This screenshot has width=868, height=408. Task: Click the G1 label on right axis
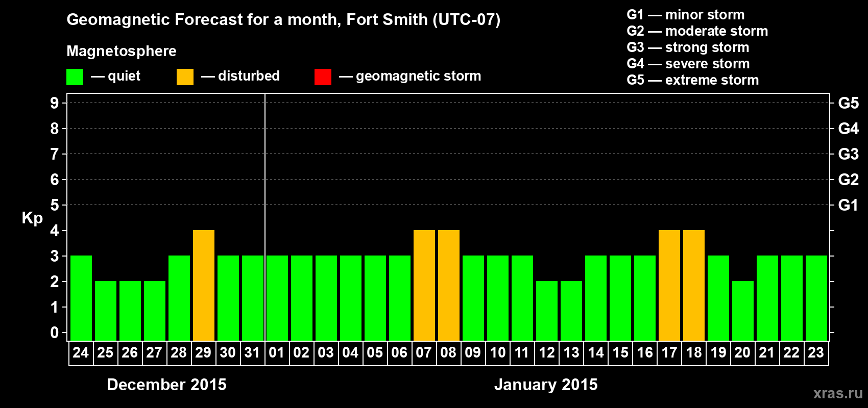(x=849, y=205)
